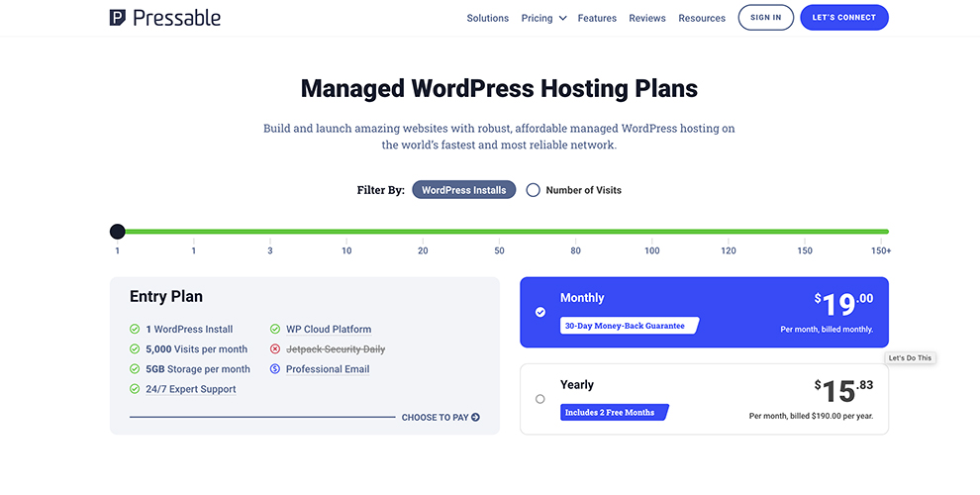980x495 pixels.
Task: Click the black slider handle at 1
Action: [x=118, y=232]
